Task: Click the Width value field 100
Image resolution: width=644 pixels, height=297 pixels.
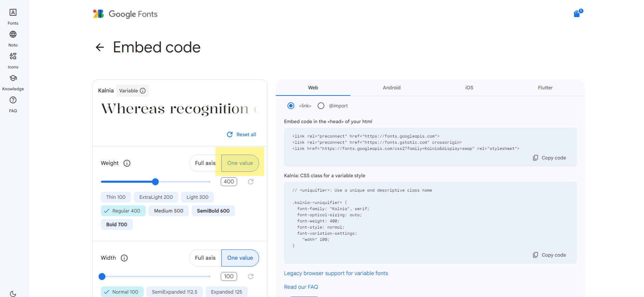Action: pyautogui.click(x=229, y=276)
